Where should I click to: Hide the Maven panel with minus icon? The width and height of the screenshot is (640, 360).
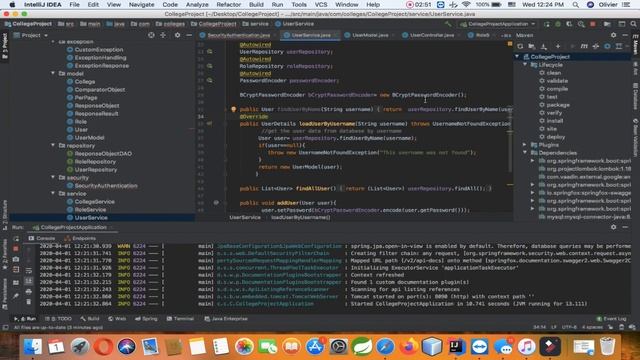tap(625, 36)
